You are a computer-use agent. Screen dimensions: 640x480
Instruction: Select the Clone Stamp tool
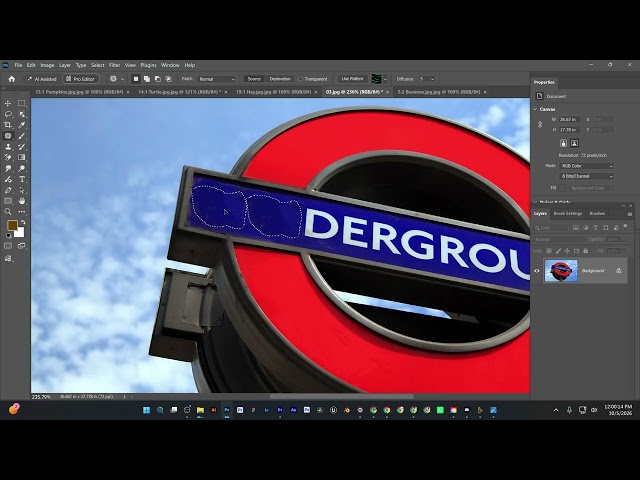[x=8, y=147]
